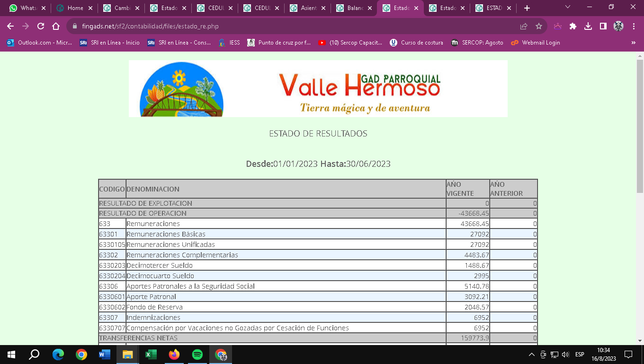
Task: Launch Excel from the taskbar
Action: [x=151, y=355]
